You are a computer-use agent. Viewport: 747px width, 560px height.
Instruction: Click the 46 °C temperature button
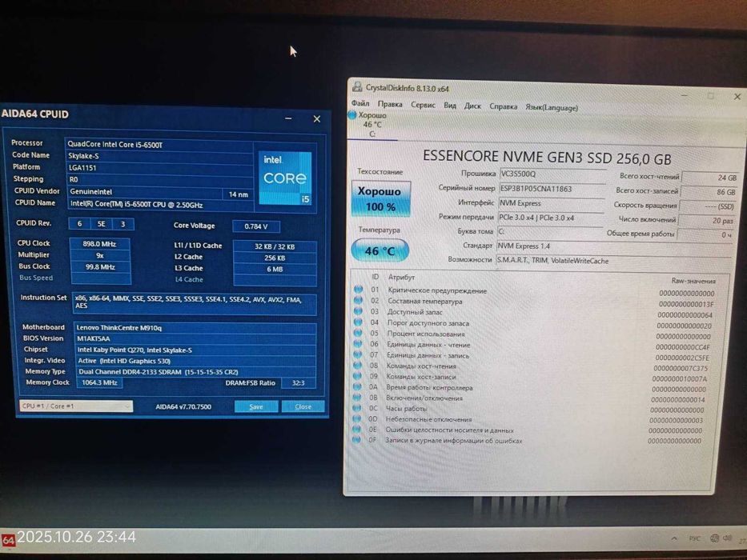tap(380, 250)
